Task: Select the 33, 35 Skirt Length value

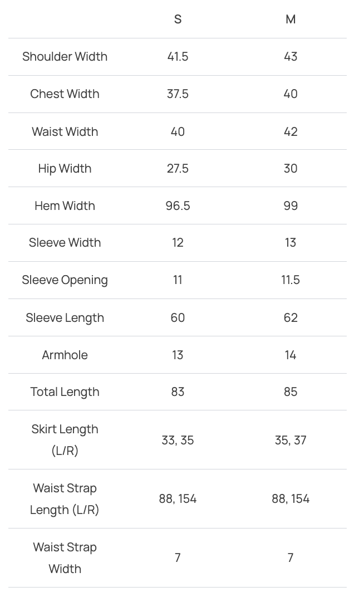Action: click(178, 440)
